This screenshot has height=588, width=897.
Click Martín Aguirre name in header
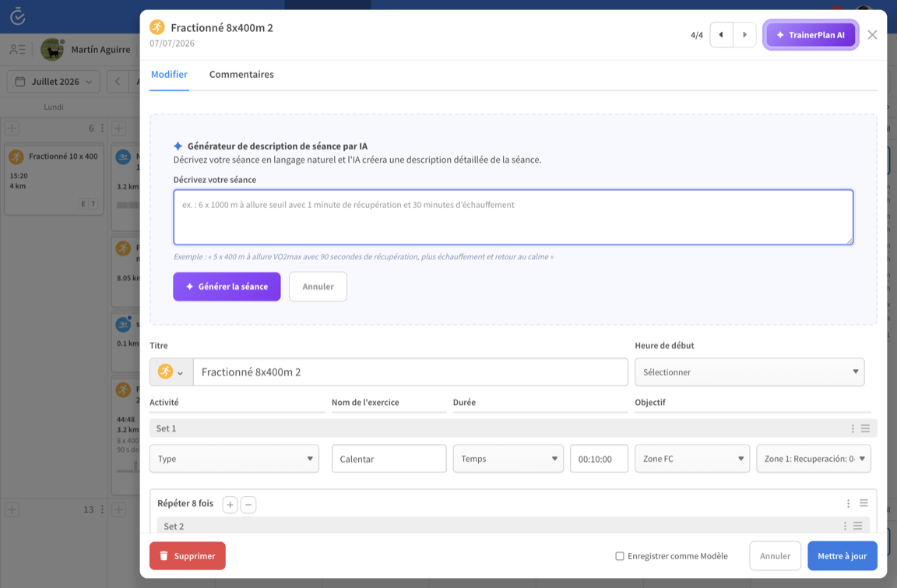pyautogui.click(x=100, y=50)
